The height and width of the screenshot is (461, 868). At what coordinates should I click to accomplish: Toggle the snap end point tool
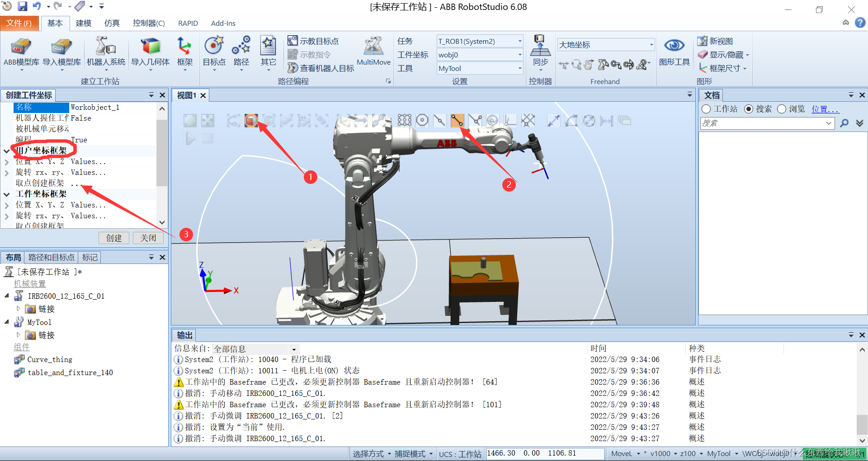pyautogui.click(x=457, y=120)
